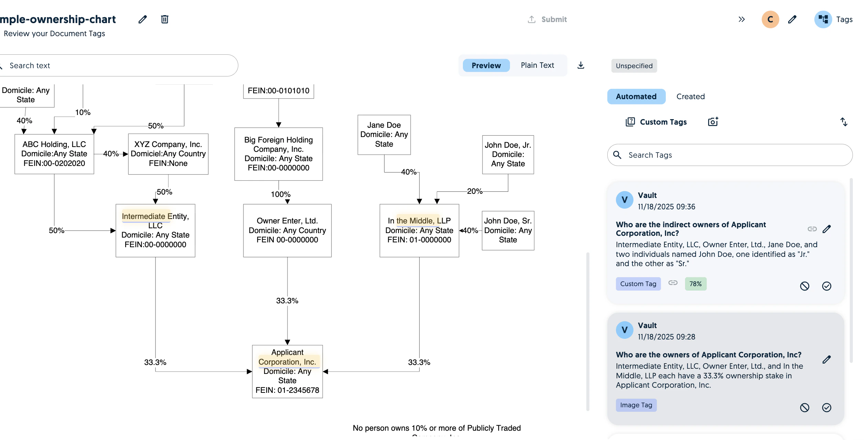This screenshot has height=440, width=868.
Task: Click the Jane Doe box
Action: click(384, 135)
